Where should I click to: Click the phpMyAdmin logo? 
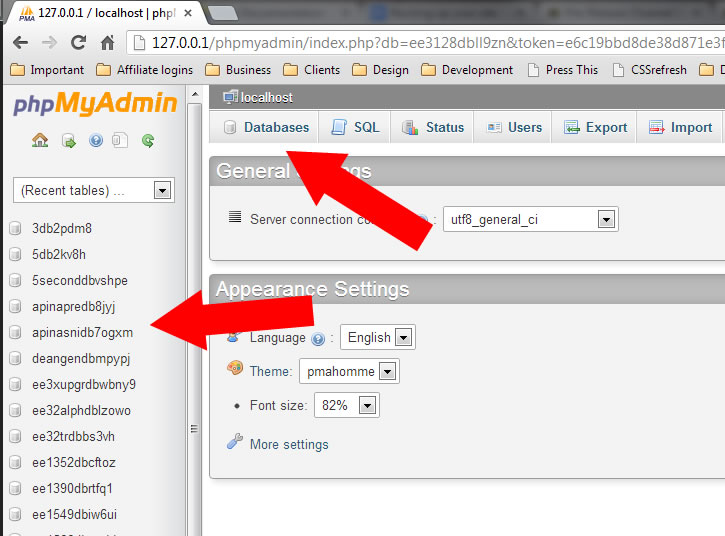pyautogui.click(x=95, y=104)
